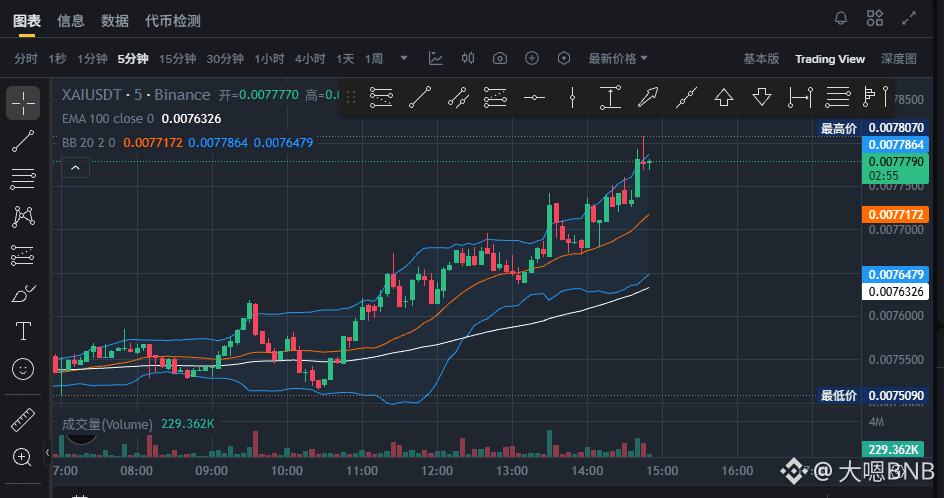
Task: Pick trend-based Fib extension tool
Action: 495,97
